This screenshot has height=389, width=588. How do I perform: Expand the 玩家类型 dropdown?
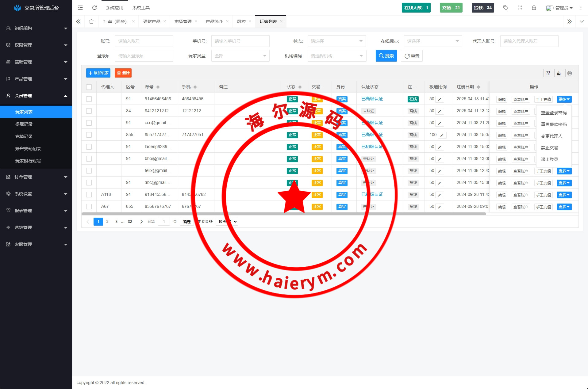(240, 56)
